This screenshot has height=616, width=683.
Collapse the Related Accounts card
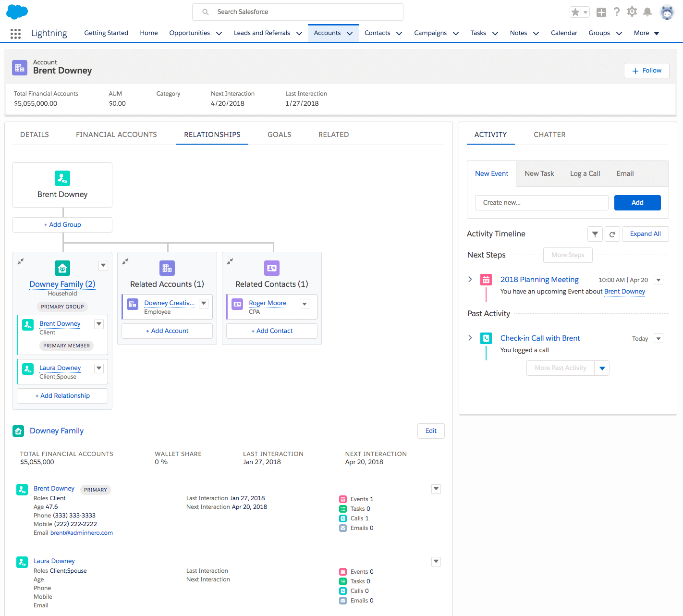(125, 261)
